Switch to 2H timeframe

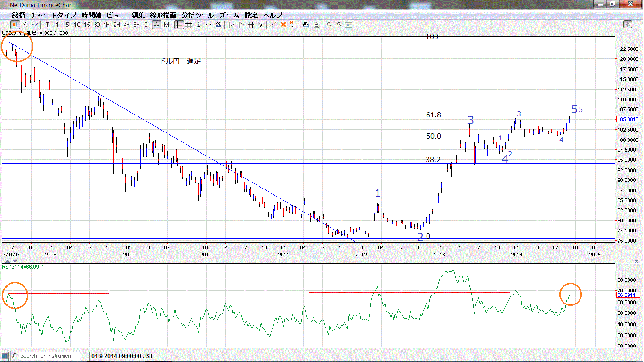point(117,25)
